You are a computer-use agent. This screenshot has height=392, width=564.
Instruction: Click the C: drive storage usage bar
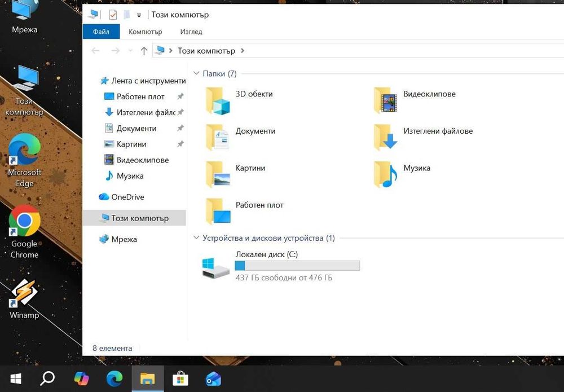(297, 266)
